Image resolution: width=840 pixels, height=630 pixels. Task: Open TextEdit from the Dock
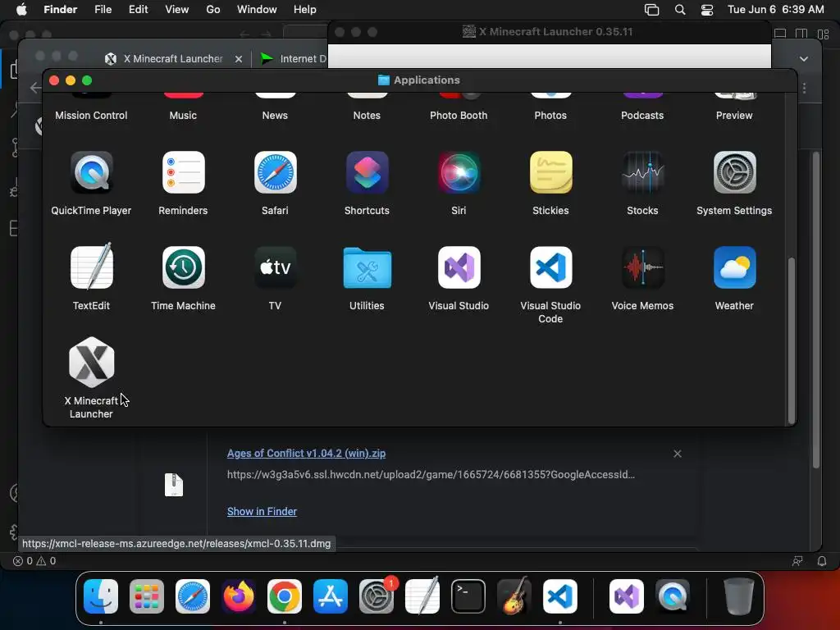tap(422, 596)
